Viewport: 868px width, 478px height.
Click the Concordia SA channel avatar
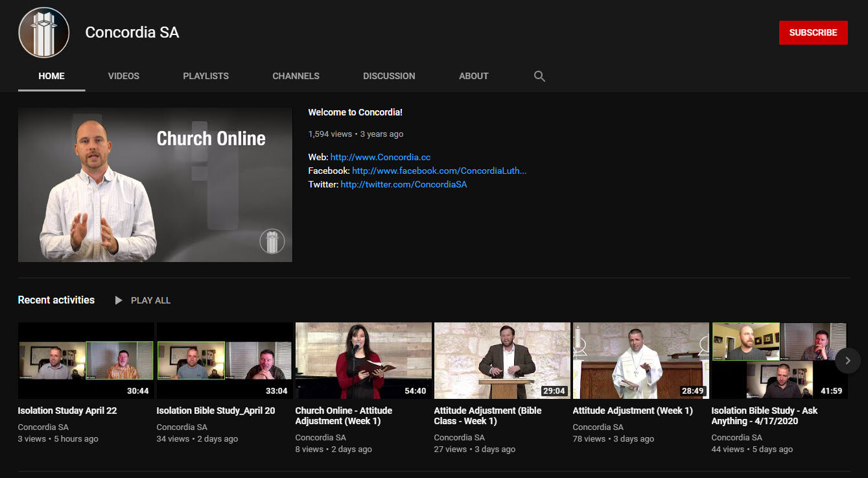44,32
